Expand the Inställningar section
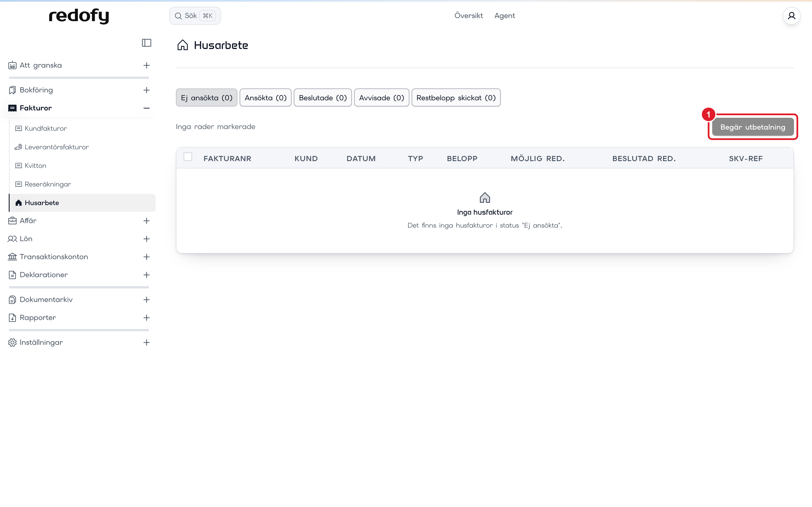The height and width of the screenshot is (507, 812). 146,342
